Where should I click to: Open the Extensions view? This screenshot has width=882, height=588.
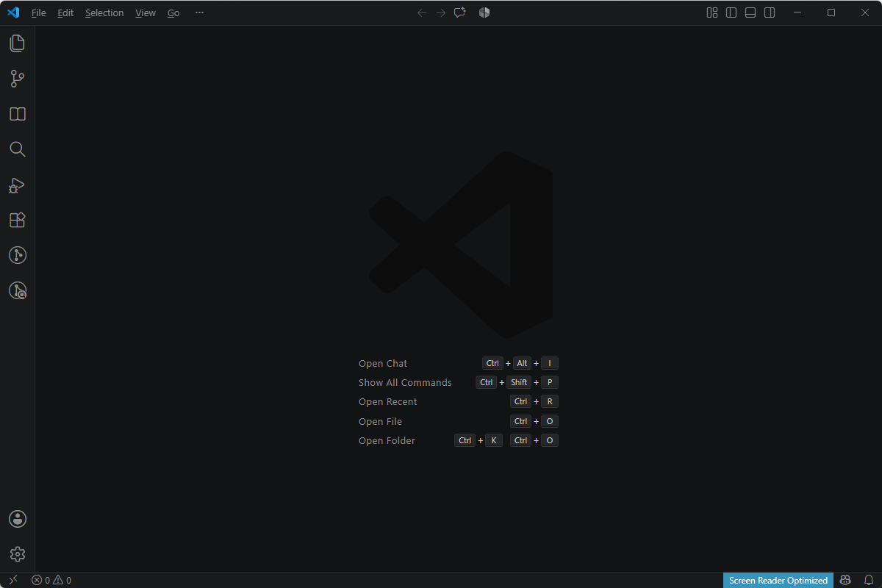[x=18, y=220]
